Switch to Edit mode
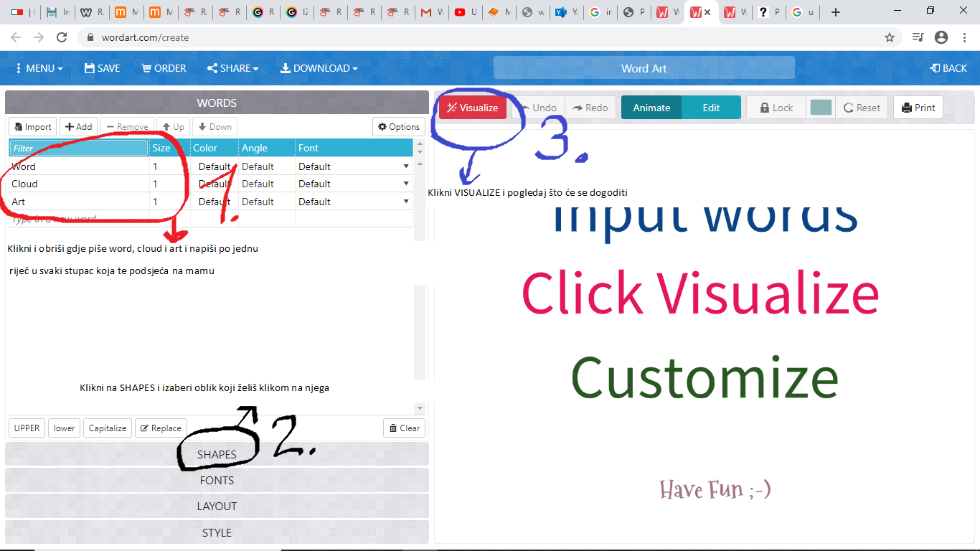The width and height of the screenshot is (980, 551). (711, 108)
